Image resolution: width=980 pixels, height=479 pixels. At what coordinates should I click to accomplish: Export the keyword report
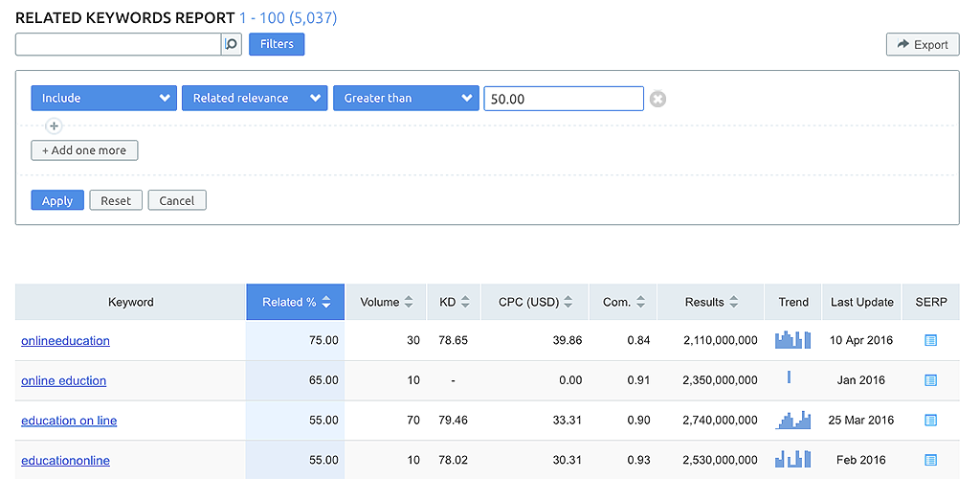pos(923,44)
